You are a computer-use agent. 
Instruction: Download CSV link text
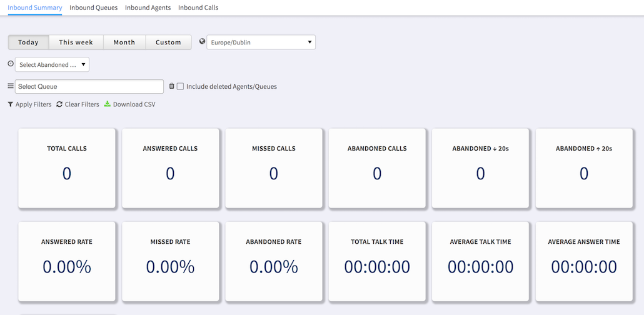click(134, 104)
